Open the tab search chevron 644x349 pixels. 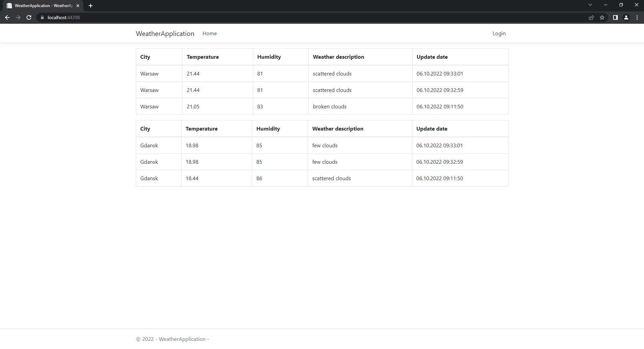[x=590, y=5]
